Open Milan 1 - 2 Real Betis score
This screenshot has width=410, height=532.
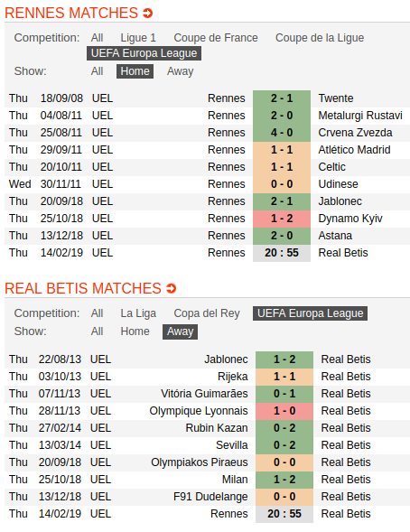click(284, 480)
